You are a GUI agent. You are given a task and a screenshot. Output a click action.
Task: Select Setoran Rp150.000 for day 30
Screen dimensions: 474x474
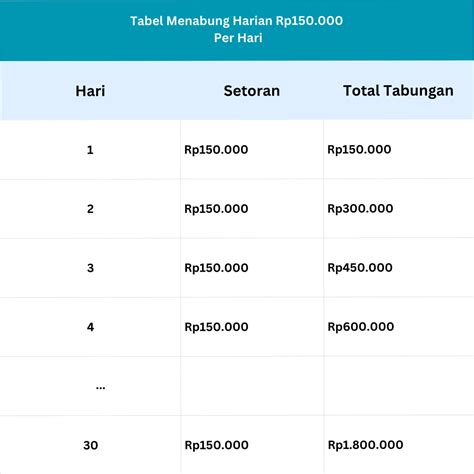pyautogui.click(x=217, y=445)
